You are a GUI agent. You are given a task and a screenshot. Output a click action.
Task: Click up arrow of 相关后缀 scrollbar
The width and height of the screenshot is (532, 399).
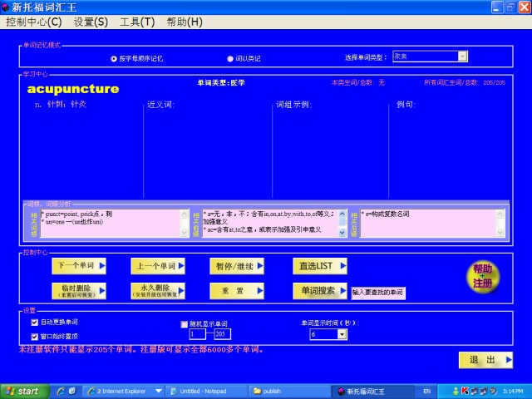[500, 214]
